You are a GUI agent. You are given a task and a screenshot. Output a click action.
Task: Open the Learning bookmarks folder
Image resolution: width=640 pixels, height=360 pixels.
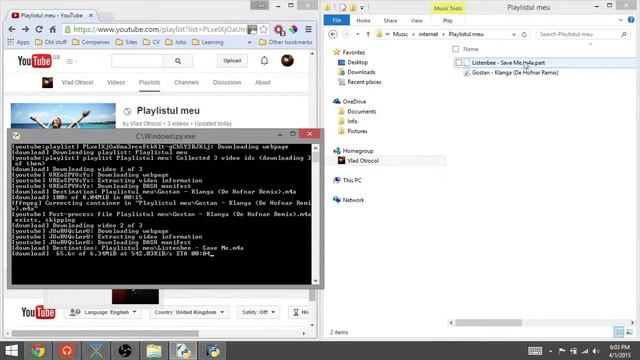coord(208,42)
